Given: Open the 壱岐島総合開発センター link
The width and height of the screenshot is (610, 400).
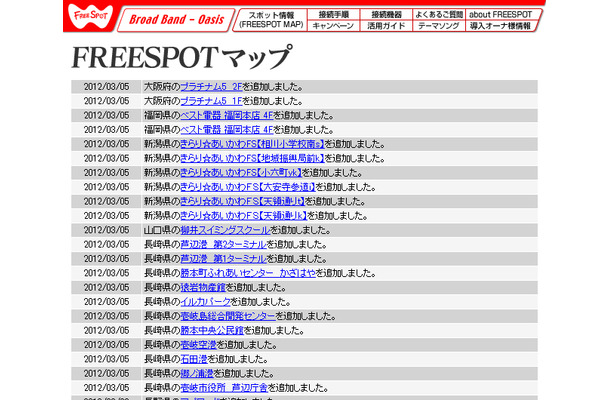Looking at the screenshot, I should click(228, 316).
